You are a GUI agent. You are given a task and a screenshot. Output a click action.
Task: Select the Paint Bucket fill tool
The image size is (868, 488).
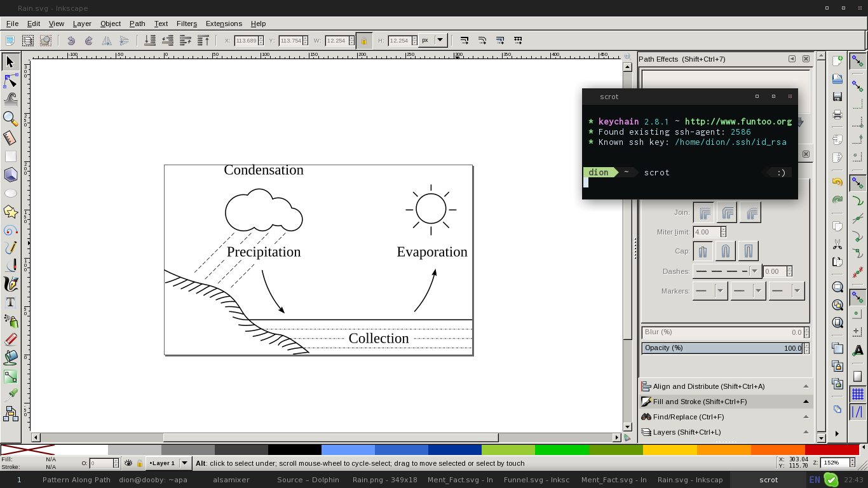[x=10, y=358]
